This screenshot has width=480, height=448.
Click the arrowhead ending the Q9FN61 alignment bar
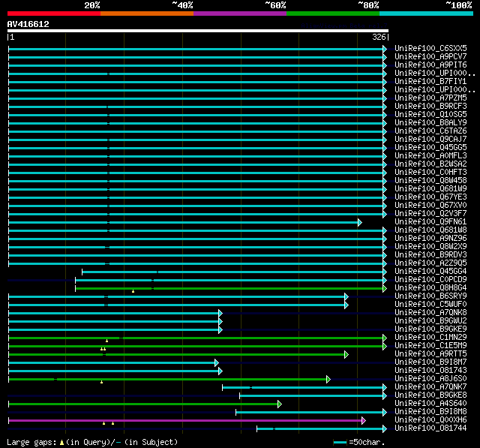click(x=360, y=222)
